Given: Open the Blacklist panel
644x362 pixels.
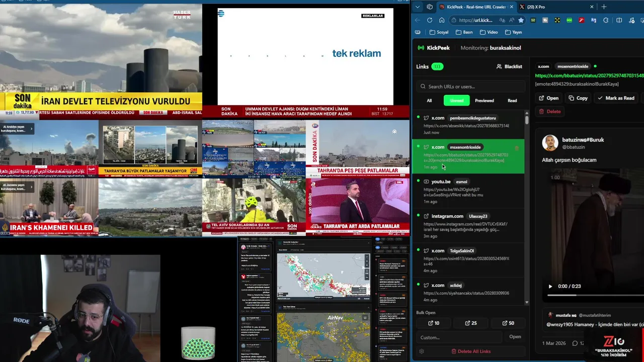Looking at the screenshot, I should point(509,66).
